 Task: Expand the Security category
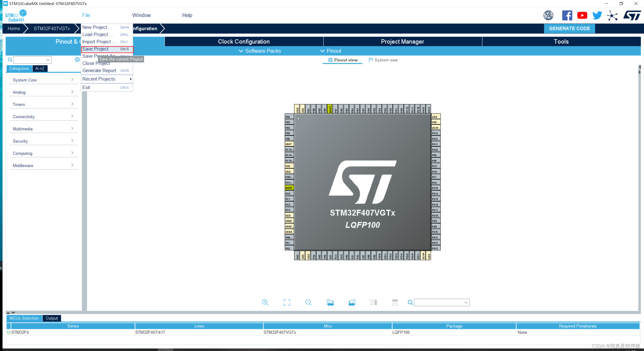click(x=44, y=141)
